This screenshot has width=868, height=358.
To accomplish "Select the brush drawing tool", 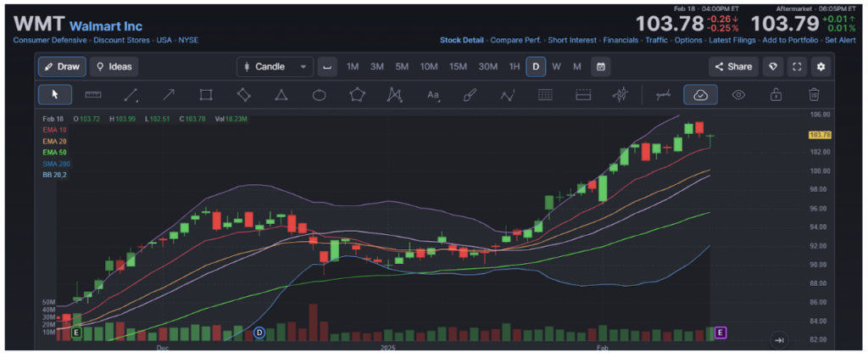I will click(x=470, y=95).
